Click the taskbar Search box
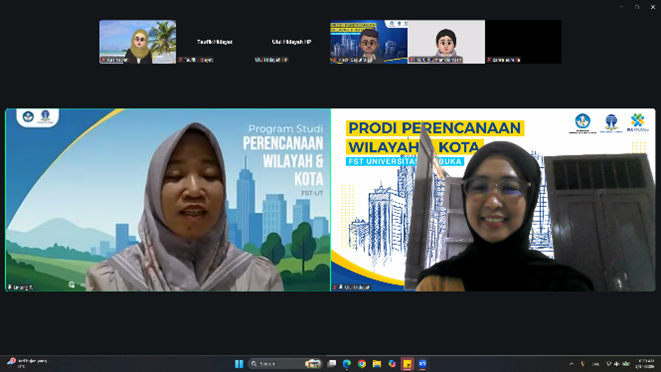The height and width of the screenshot is (372, 661). 285,364
